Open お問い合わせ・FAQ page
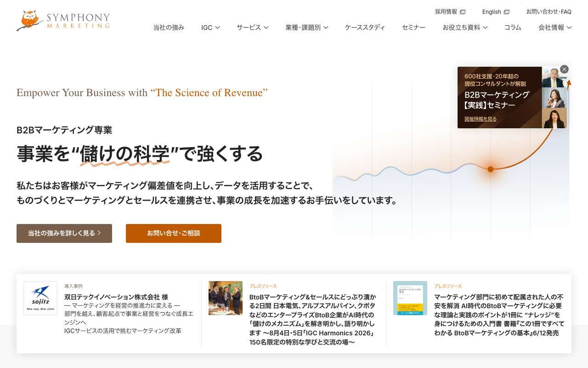 549,12
